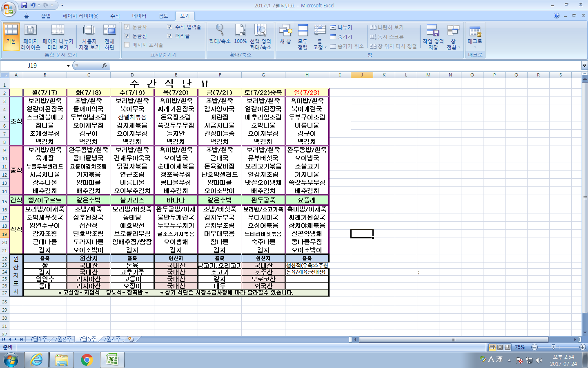Click 모두 정렬 arrange all icon
The image size is (588, 368).
pyautogui.click(x=303, y=36)
